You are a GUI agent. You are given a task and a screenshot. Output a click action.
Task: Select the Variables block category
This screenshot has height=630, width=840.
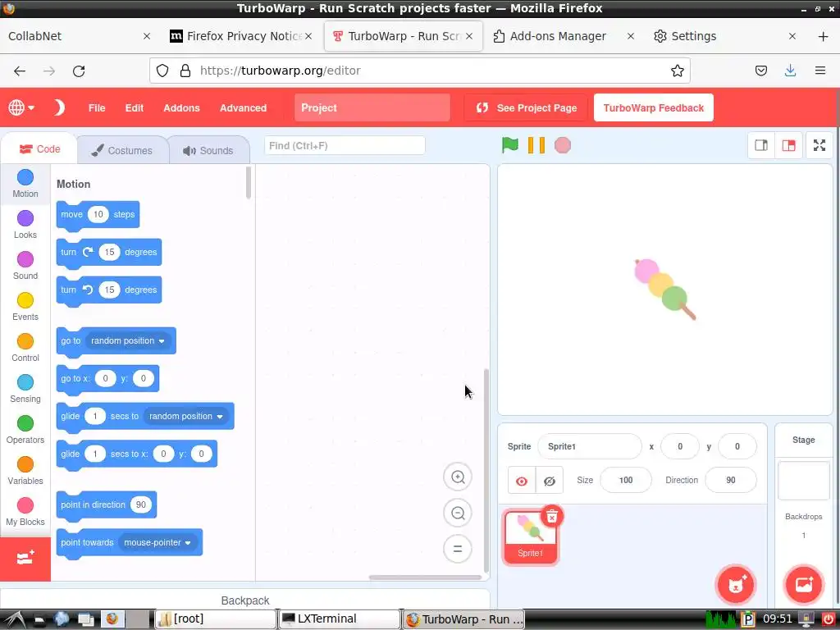coord(25,471)
